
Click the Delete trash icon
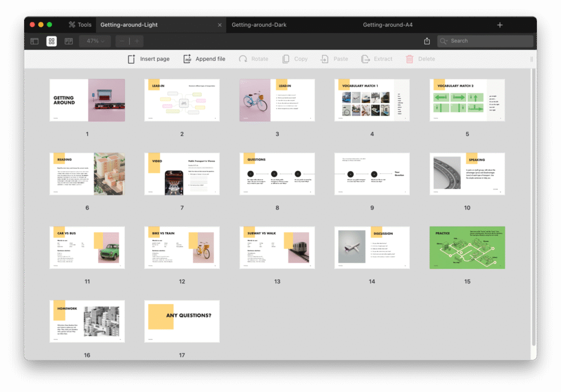[x=410, y=59]
